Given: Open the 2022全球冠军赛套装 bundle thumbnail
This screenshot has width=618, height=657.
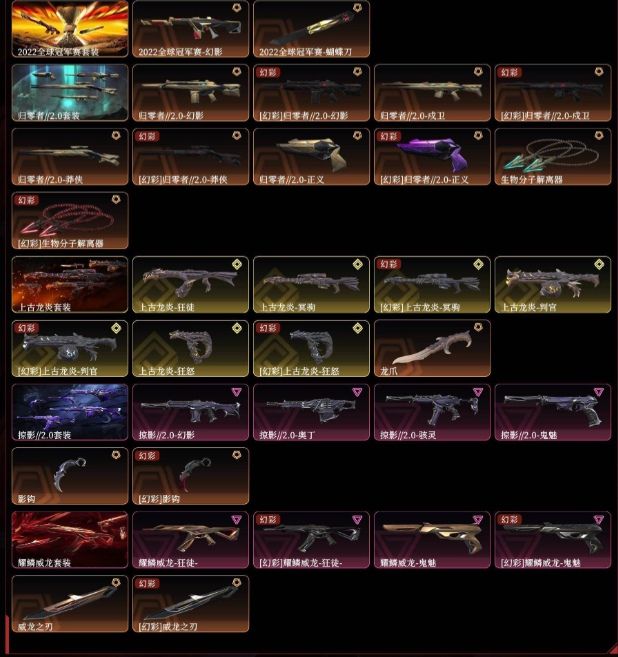Looking at the screenshot, I should pos(70,28).
